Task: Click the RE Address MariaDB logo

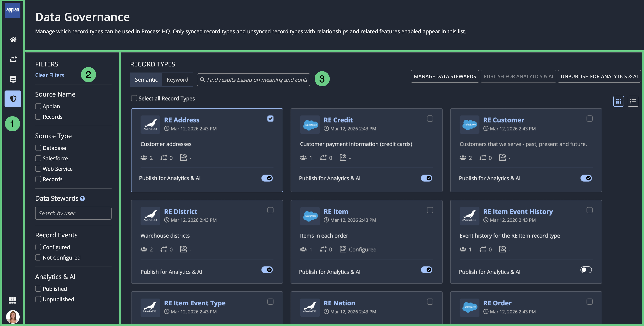Action: pos(150,124)
